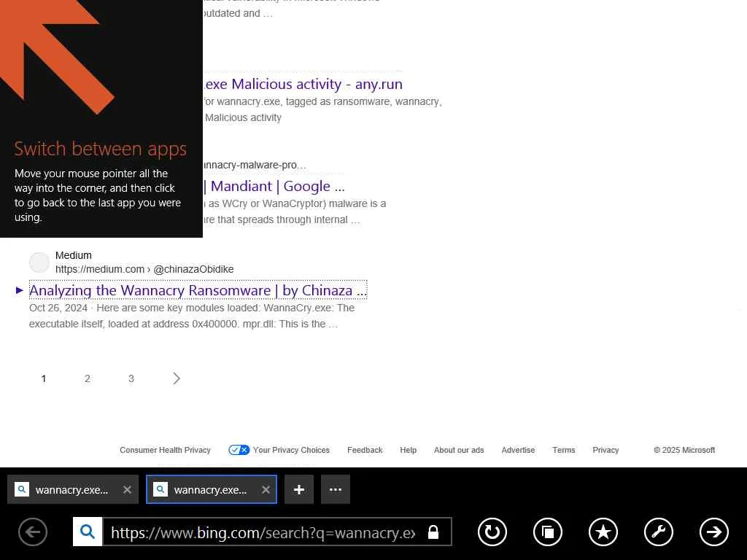The image size is (747, 560).
Task: Open a new tab with the plus button
Action: pos(299,489)
